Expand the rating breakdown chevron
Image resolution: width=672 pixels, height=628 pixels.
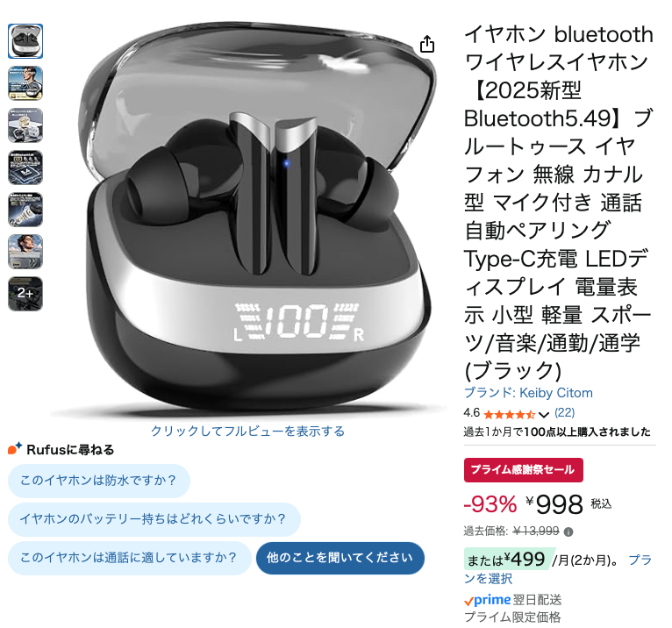coord(543,415)
